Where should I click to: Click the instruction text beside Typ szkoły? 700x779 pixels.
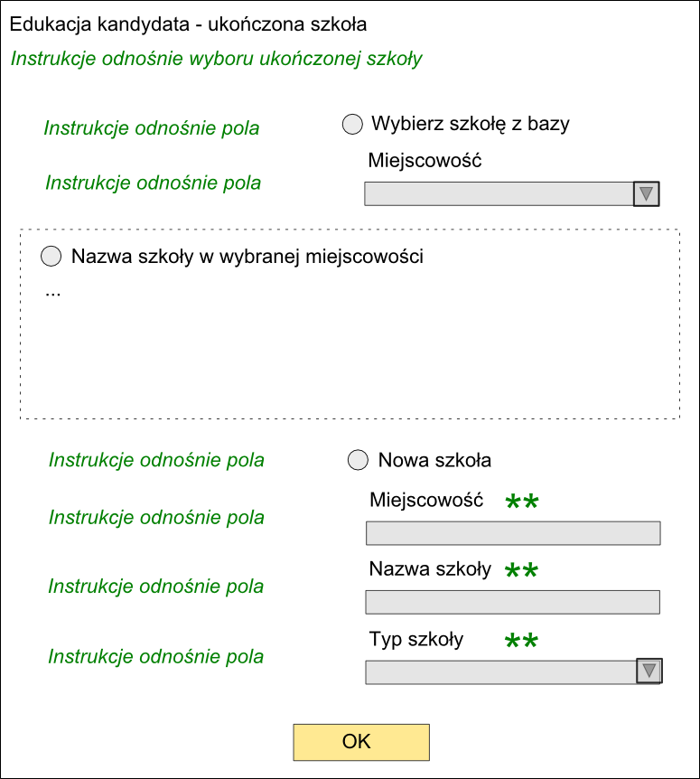[156, 657]
